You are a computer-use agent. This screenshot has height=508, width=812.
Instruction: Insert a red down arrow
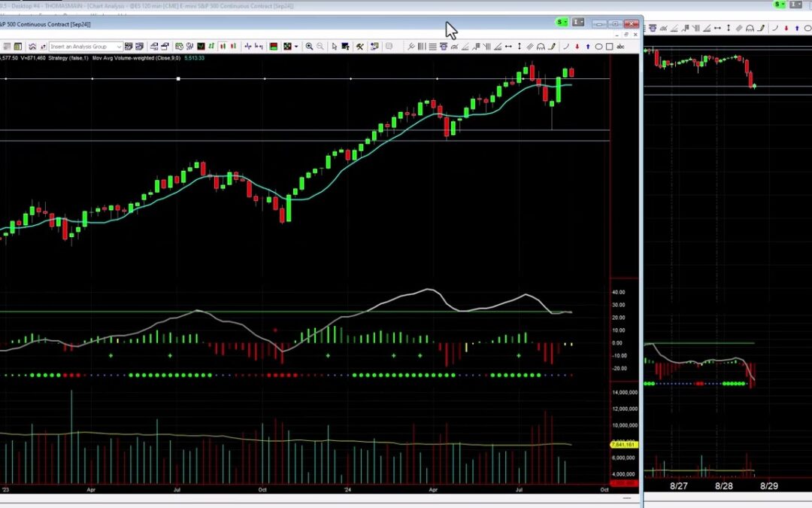tap(577, 47)
